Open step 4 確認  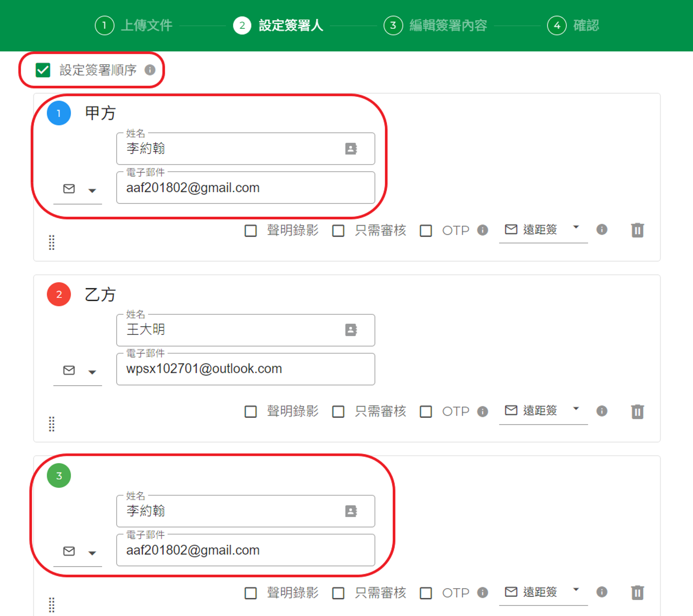tap(573, 25)
